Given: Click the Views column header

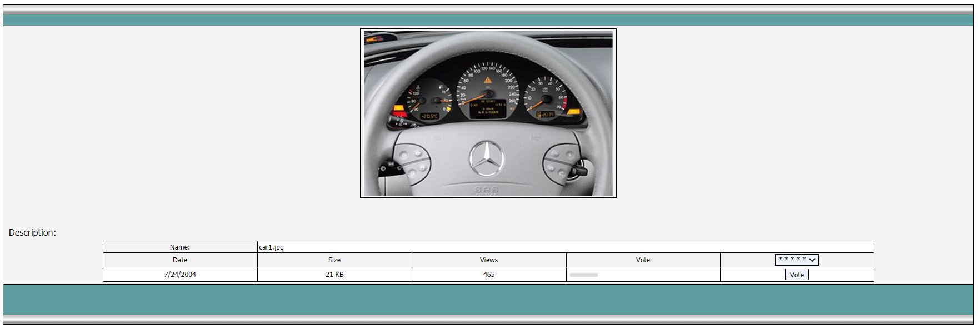Looking at the screenshot, I should tap(489, 260).
